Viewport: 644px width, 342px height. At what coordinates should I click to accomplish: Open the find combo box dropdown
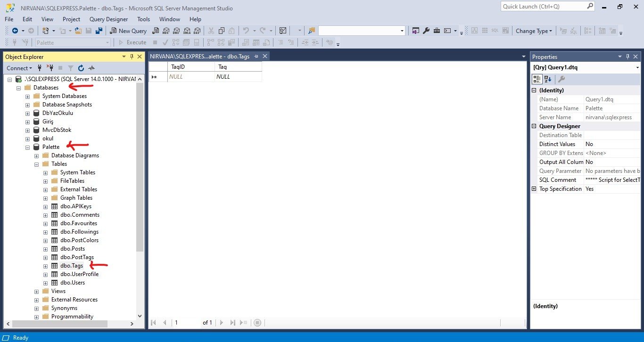[x=402, y=31]
